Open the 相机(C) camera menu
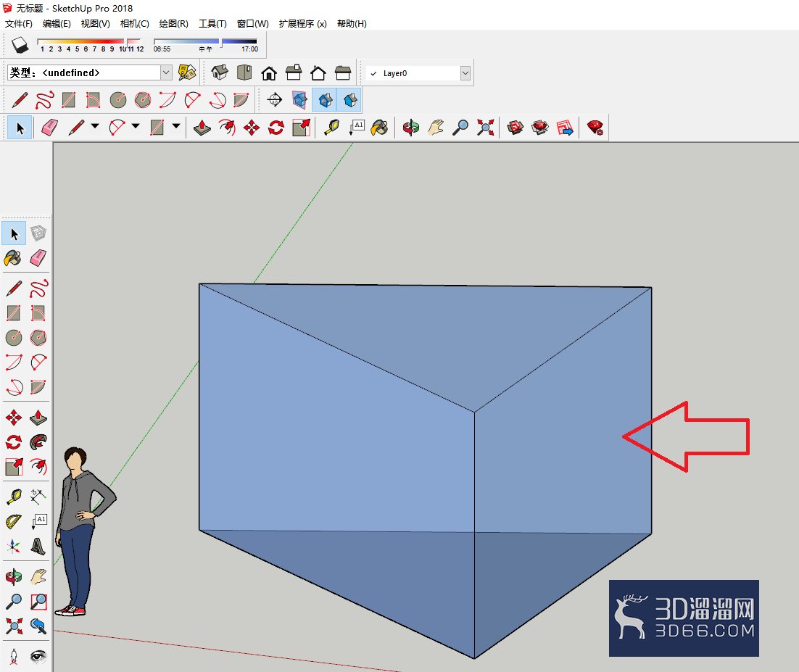Screen dimensions: 799x672 pos(135,24)
